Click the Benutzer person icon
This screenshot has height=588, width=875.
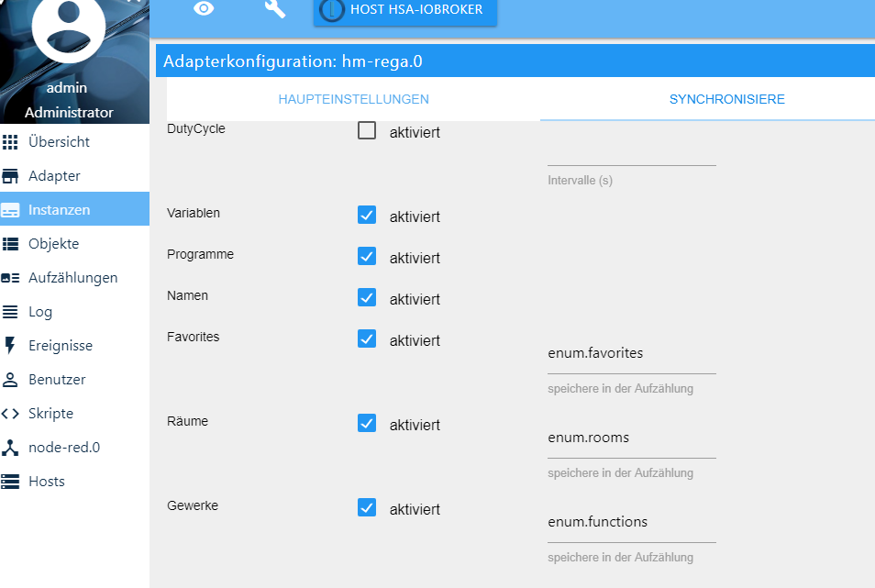coord(10,380)
